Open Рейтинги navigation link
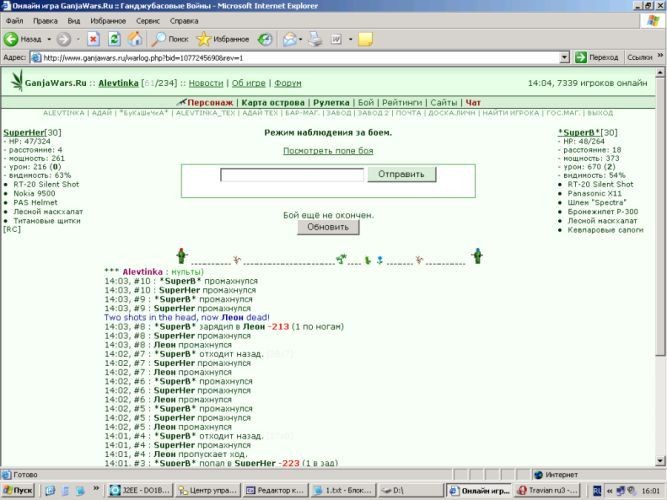The height and width of the screenshot is (500, 667). pos(402,103)
